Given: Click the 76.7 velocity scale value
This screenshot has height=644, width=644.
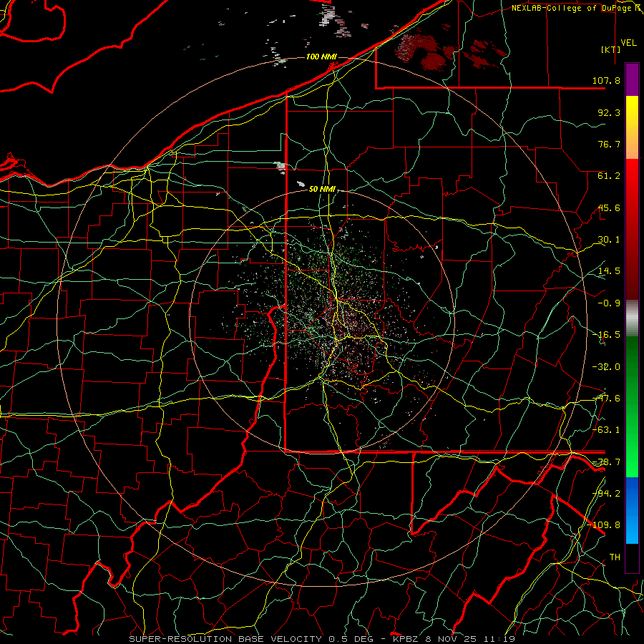Looking at the screenshot, I should pyautogui.click(x=609, y=144).
